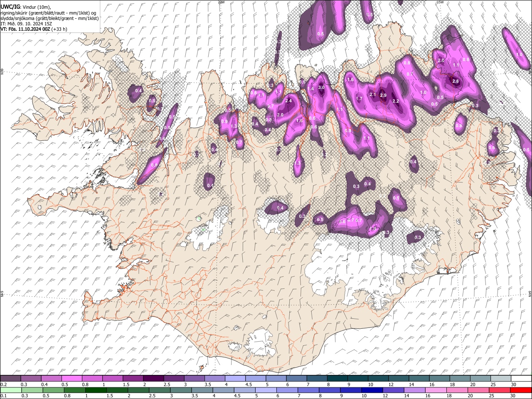This screenshot has width=532, height=399.
Task: Click the bright pink 0.5 swatch in the top legend row
Action: coord(71,378)
